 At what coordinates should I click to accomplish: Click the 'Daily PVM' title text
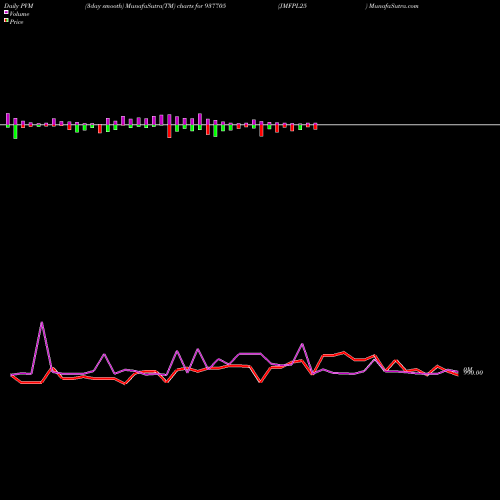pos(19,6)
